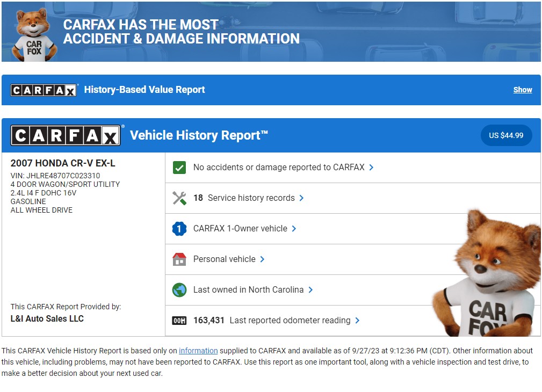Click the US $44.99 price button
The image size is (542, 392).
[x=506, y=135]
